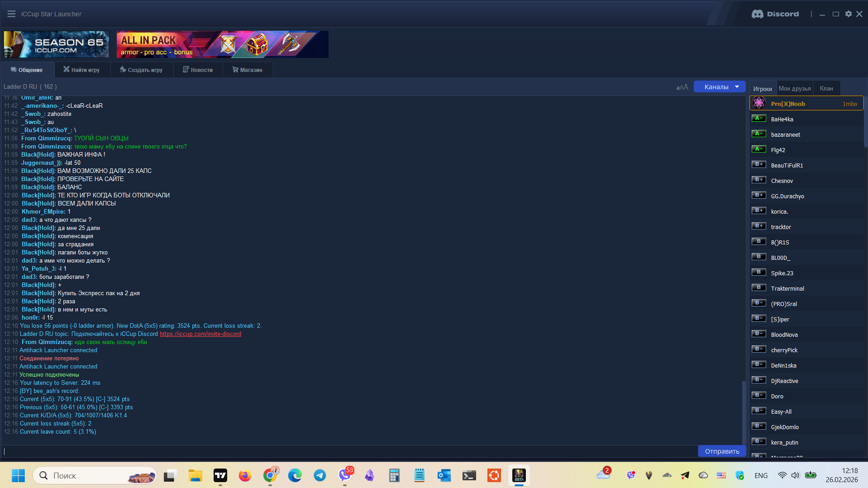Open the Wi-Fi network tray icon
868x488 pixels.
pyautogui.click(x=782, y=475)
